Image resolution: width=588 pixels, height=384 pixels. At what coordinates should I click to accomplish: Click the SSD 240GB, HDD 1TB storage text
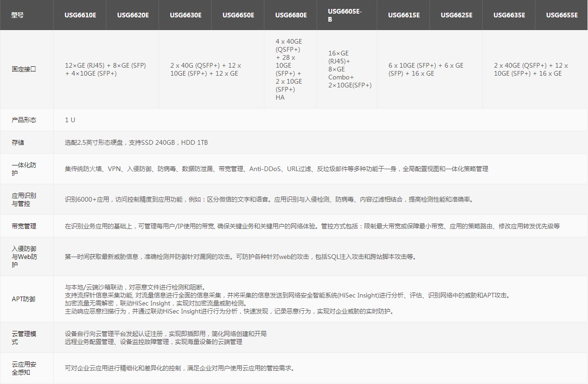tap(136, 142)
